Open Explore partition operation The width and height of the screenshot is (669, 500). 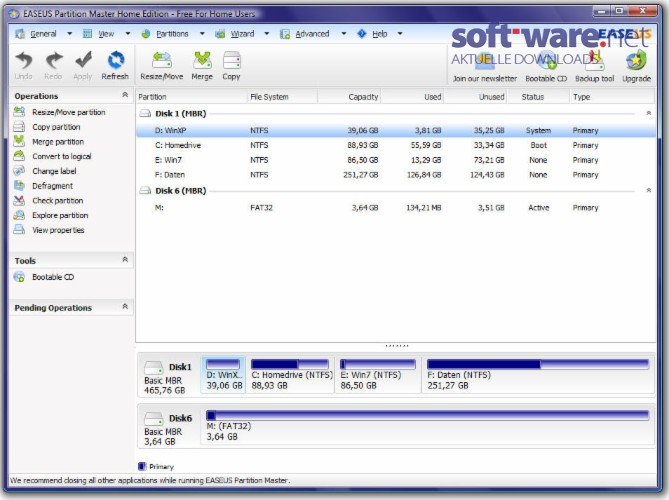click(51, 215)
